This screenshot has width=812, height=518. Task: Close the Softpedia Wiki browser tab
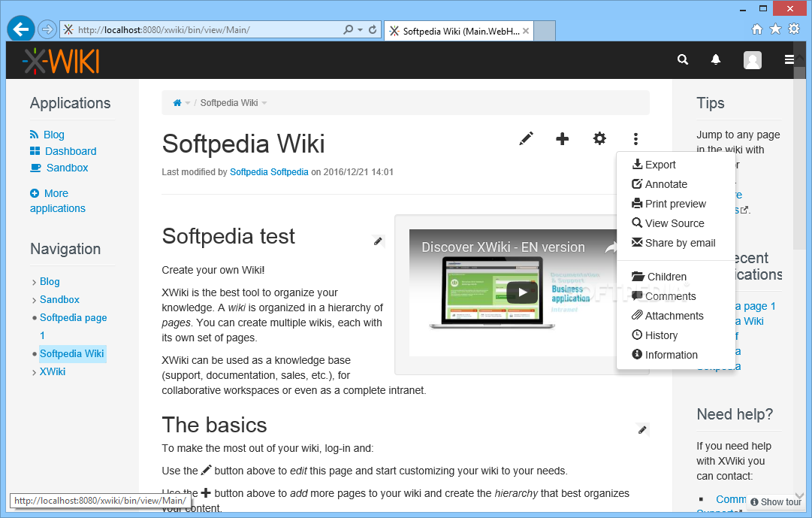click(x=526, y=31)
